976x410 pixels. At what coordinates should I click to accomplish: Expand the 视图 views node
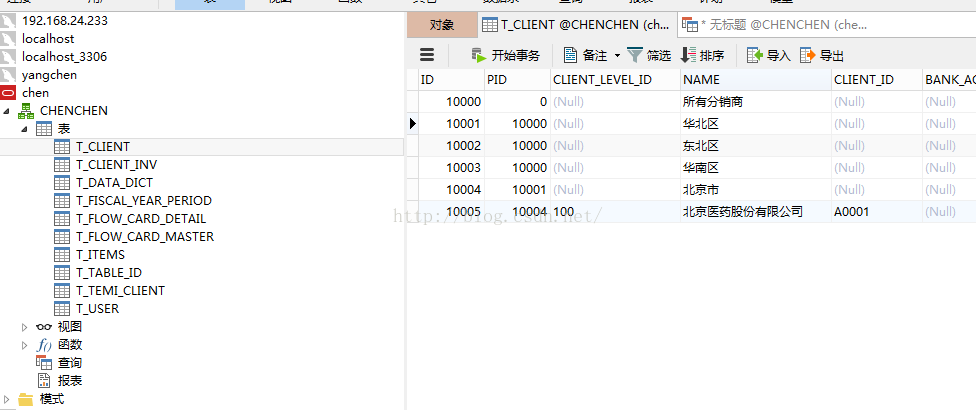[25, 327]
